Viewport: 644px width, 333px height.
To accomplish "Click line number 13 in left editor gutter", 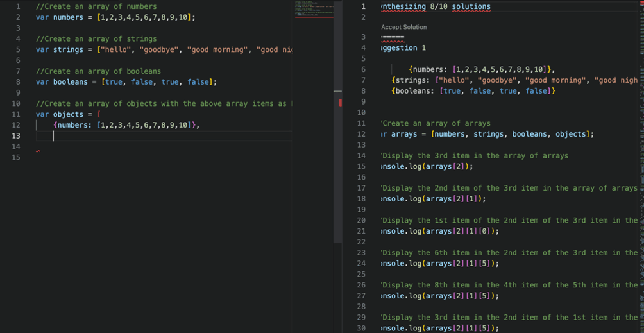I will 15,135.
